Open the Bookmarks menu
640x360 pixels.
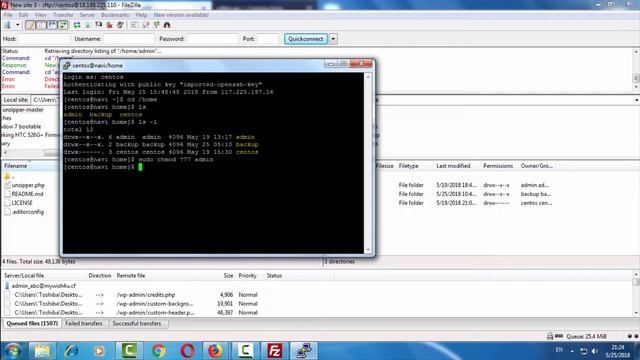tap(115, 15)
